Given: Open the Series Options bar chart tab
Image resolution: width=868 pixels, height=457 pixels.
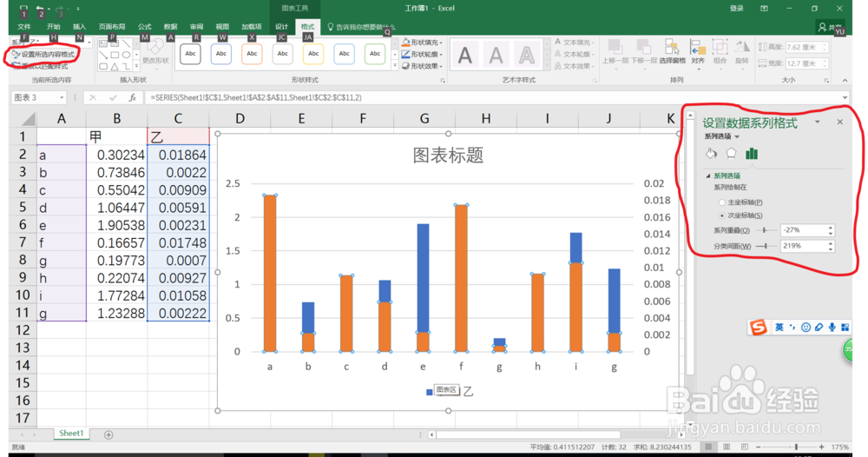Looking at the screenshot, I should click(751, 154).
